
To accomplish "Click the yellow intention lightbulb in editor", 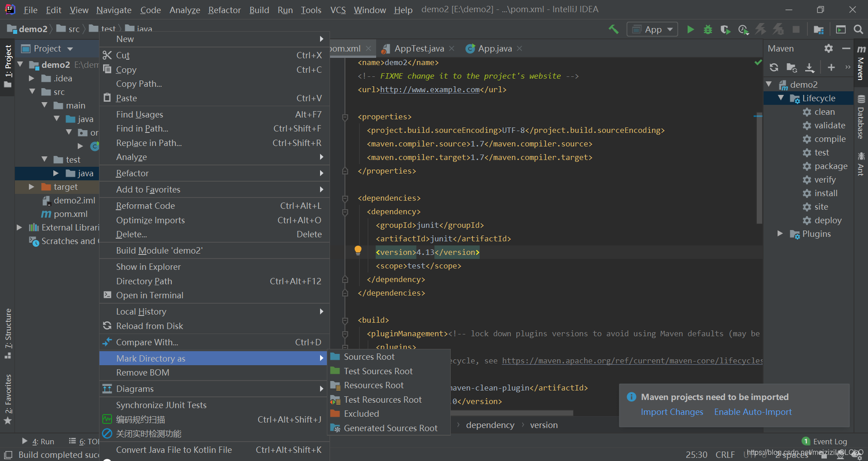I will (358, 250).
